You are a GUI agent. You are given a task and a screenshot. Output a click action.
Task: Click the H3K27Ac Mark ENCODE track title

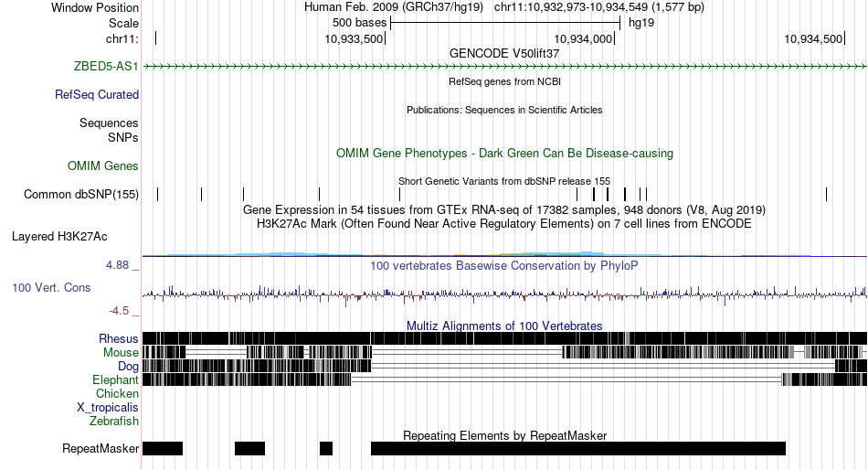(x=504, y=224)
